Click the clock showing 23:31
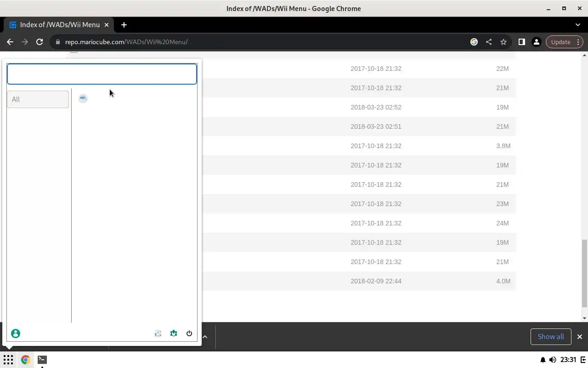588x368 pixels. tap(568, 360)
